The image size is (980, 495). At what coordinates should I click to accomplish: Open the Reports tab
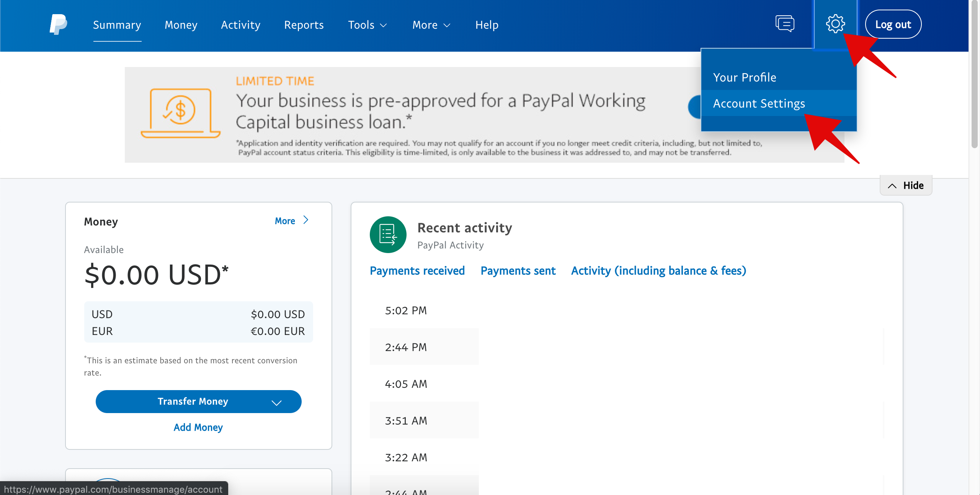tap(304, 25)
